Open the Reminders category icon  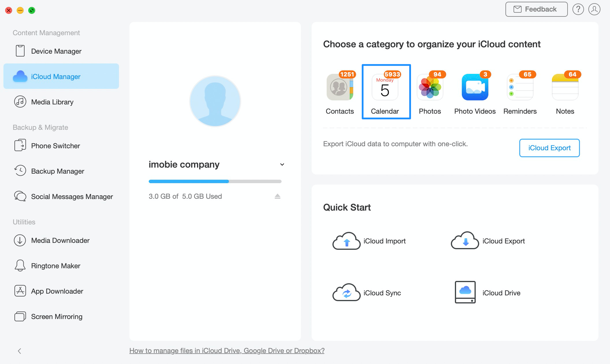pos(520,87)
